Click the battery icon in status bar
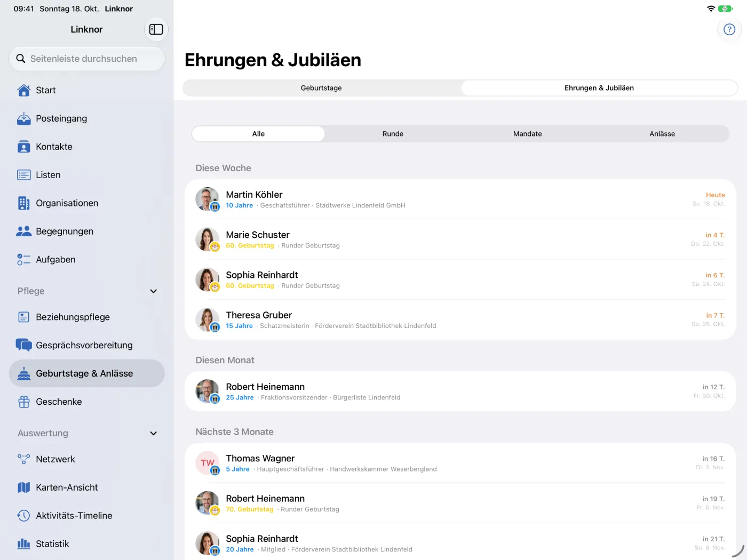 [726, 9]
